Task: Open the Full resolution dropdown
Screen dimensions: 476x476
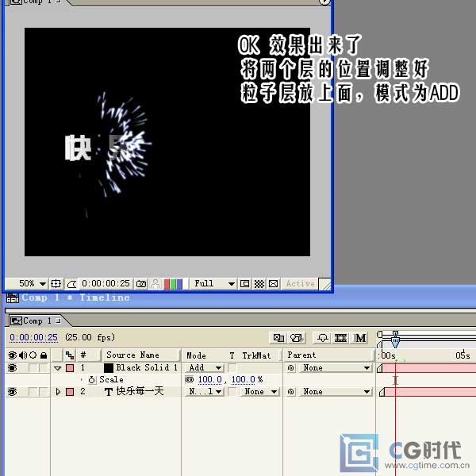Action: [x=214, y=283]
